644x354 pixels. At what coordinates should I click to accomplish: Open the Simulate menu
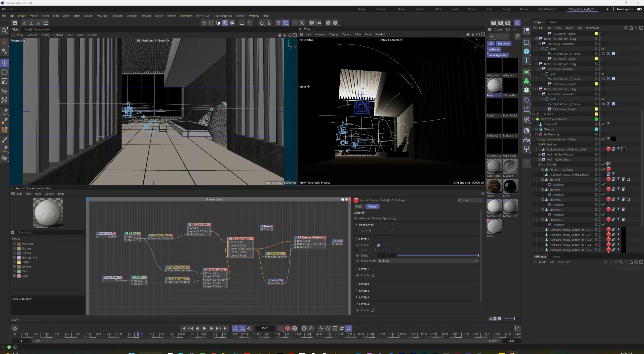(146, 16)
